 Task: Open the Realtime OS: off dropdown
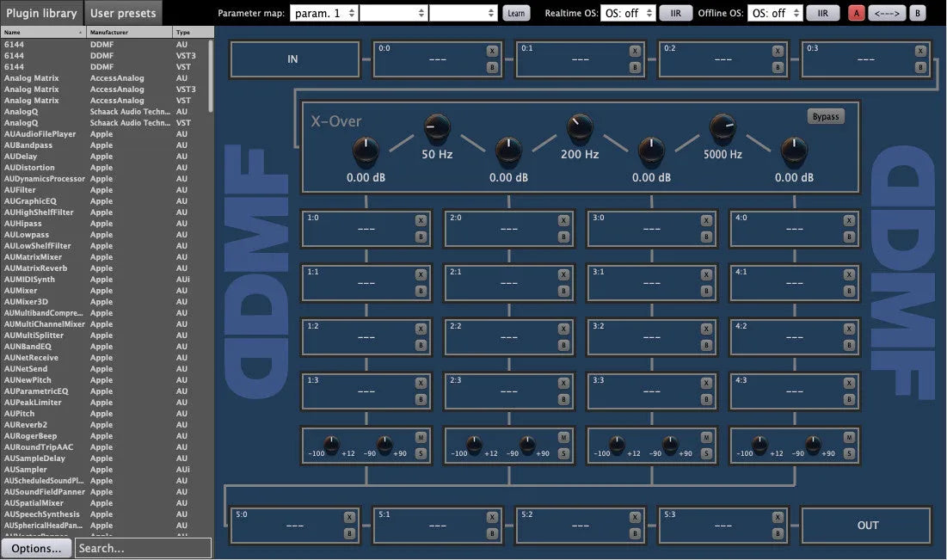(x=627, y=13)
